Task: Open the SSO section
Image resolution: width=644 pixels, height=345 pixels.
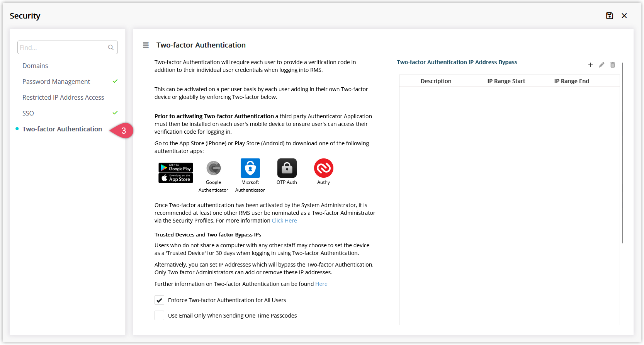Action: pyautogui.click(x=28, y=113)
